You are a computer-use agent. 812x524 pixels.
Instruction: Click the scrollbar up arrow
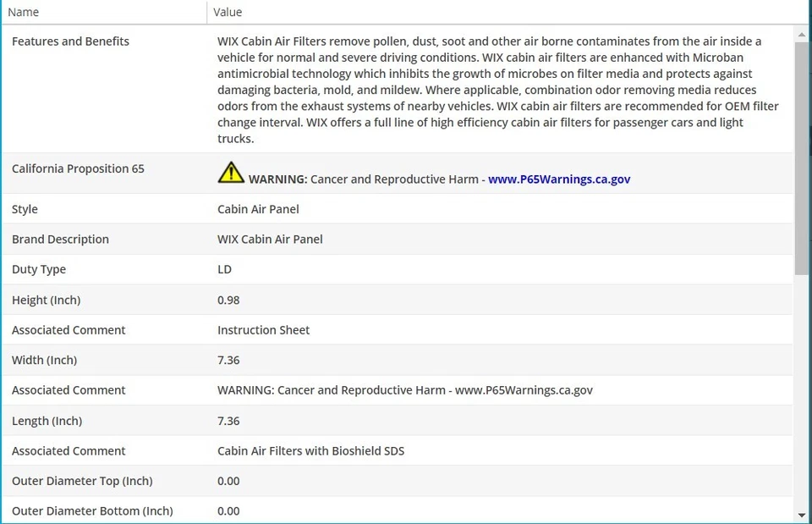pyautogui.click(x=802, y=35)
